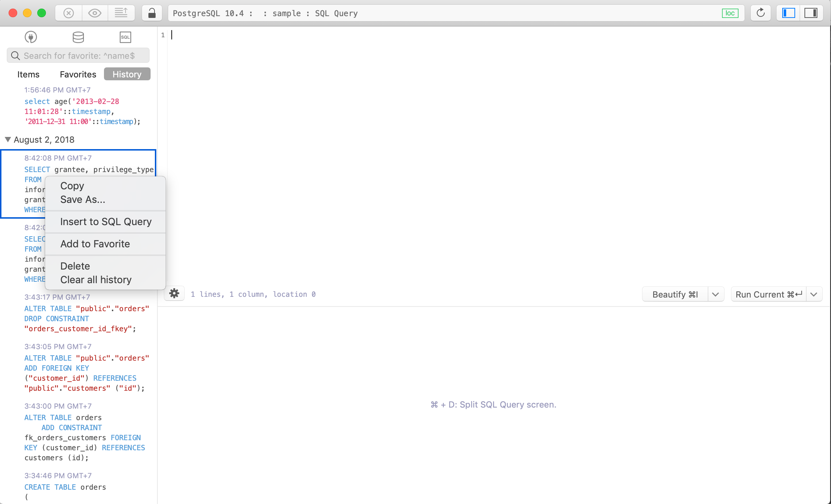The width and height of the screenshot is (831, 504).
Task: Open the Beautify dropdown arrow
Action: (716, 294)
